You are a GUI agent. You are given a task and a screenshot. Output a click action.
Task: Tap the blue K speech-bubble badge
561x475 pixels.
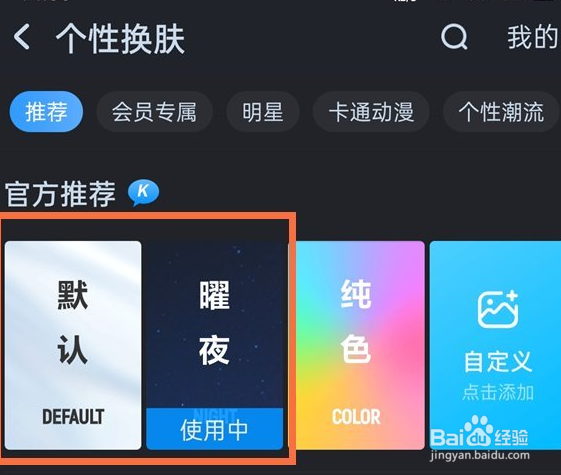pyautogui.click(x=143, y=192)
